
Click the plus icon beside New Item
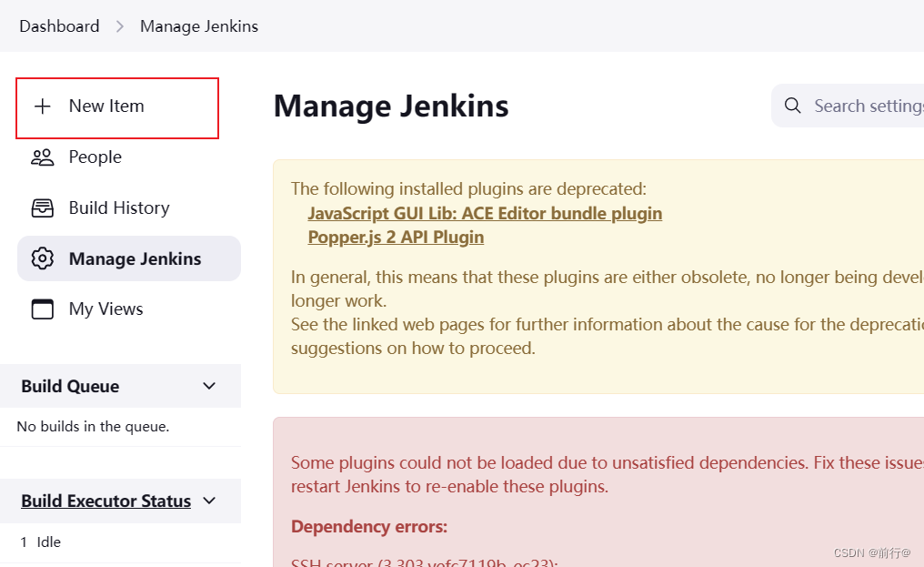[x=43, y=106]
